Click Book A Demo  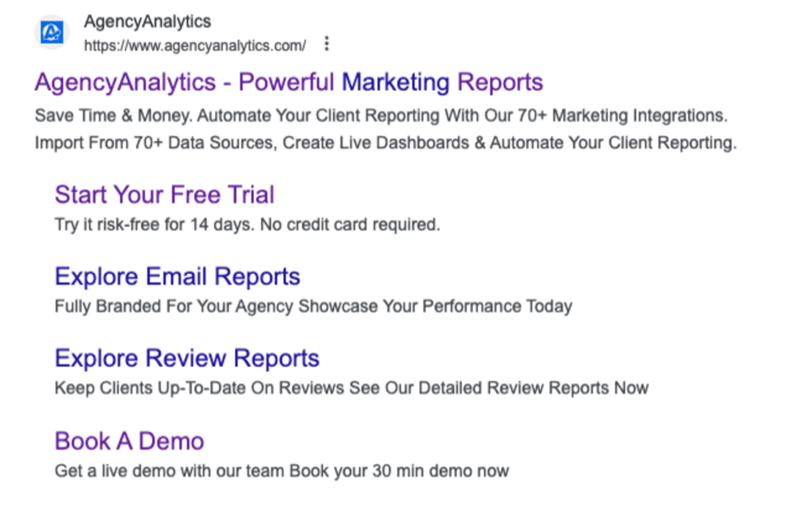tap(128, 440)
